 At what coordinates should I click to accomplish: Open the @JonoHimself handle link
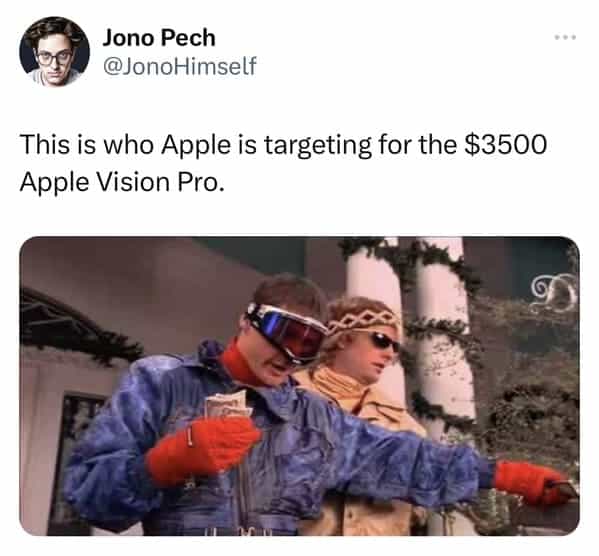pos(180,66)
